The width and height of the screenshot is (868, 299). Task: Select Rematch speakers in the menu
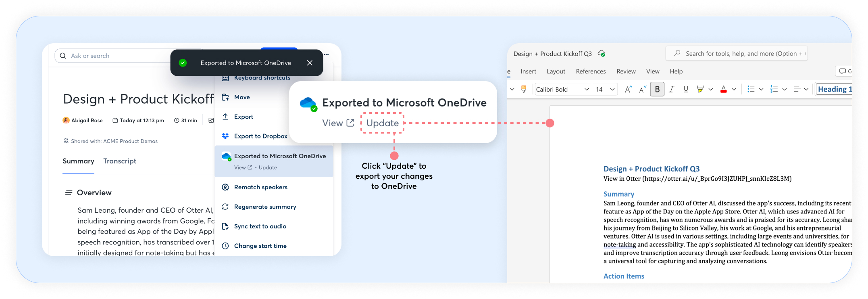click(260, 187)
